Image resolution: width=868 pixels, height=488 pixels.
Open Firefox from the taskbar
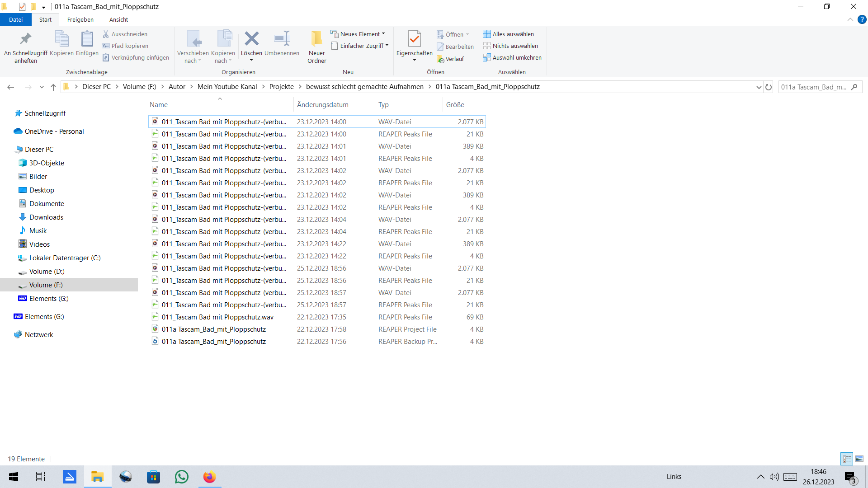tap(209, 477)
